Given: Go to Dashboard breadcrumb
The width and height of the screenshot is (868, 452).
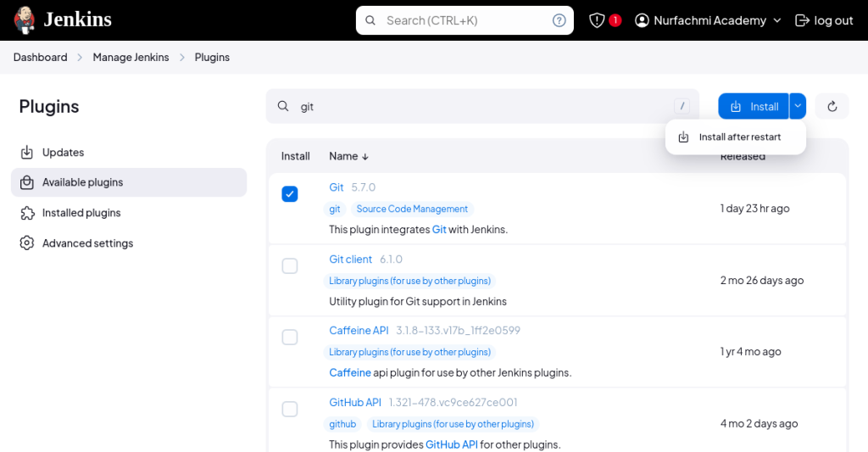Looking at the screenshot, I should pyautogui.click(x=41, y=58).
